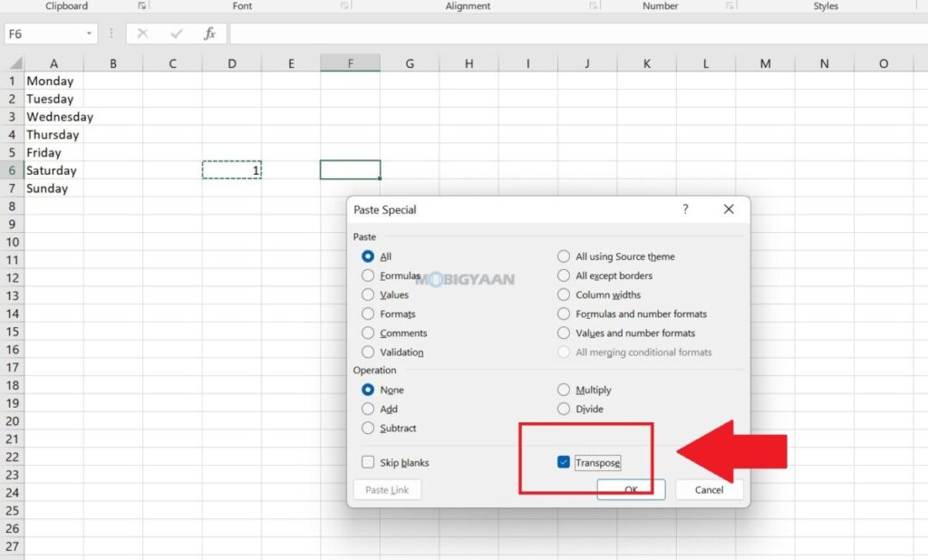The height and width of the screenshot is (560, 928).
Task: Uncheck the Transpose checkbox
Action: point(564,462)
